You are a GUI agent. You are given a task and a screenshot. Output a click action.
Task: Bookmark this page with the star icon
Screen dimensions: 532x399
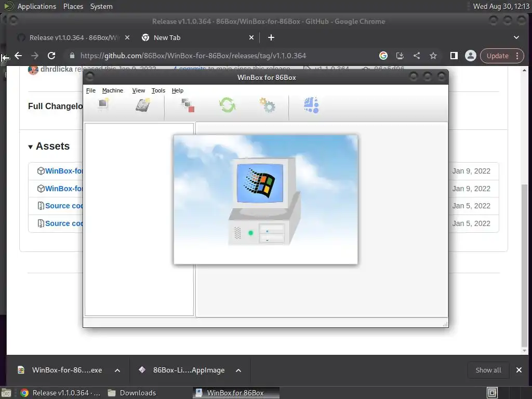433,56
